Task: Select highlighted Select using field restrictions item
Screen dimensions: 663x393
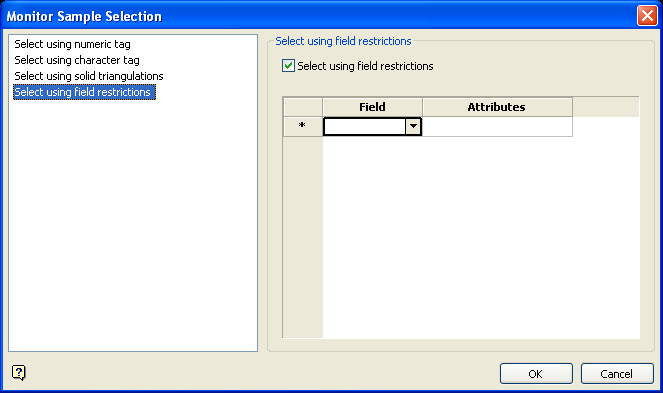Action: [85, 92]
